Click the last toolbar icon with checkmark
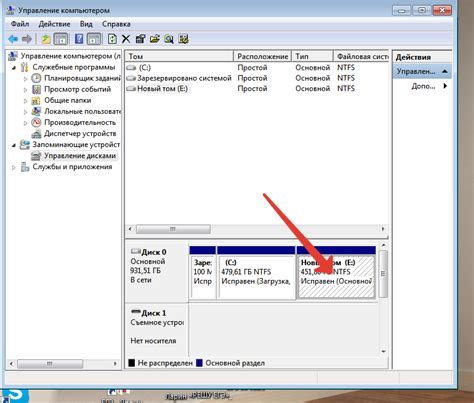The image size is (474, 403). pos(183,39)
